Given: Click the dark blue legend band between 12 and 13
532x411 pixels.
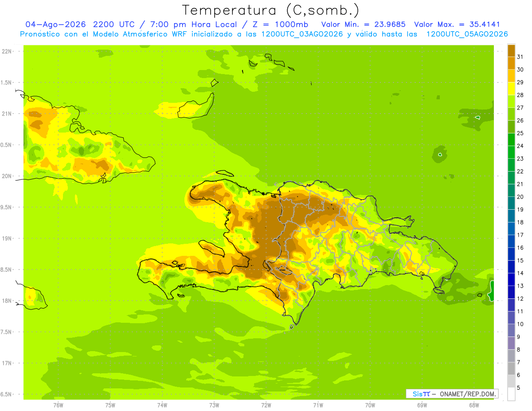Looking at the screenshot, I should 511,292.
